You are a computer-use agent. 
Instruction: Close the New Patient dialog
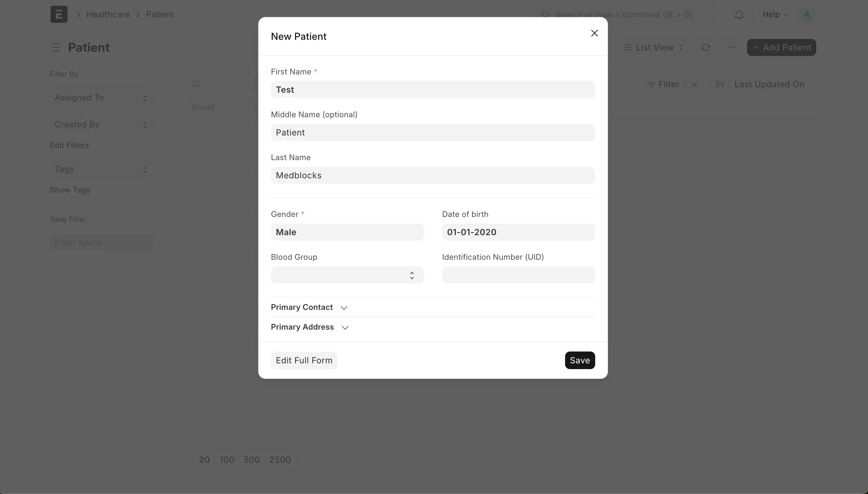coord(594,33)
